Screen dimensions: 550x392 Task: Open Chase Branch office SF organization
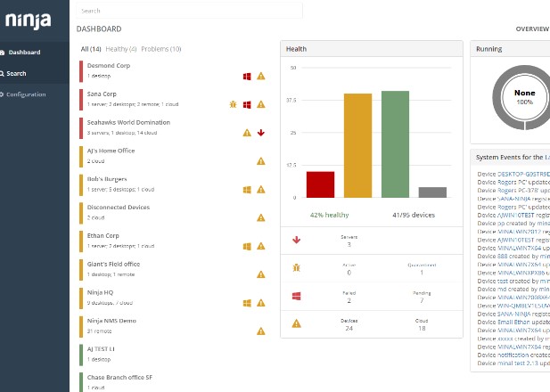click(x=119, y=378)
